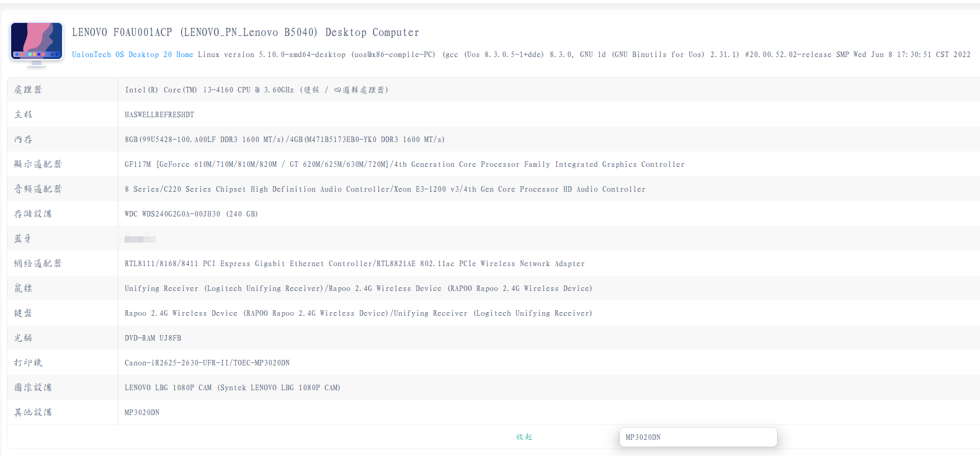The image size is (980, 456).
Task: Click the LENOVO LBG 1080P CAM value
Action: click(233, 388)
